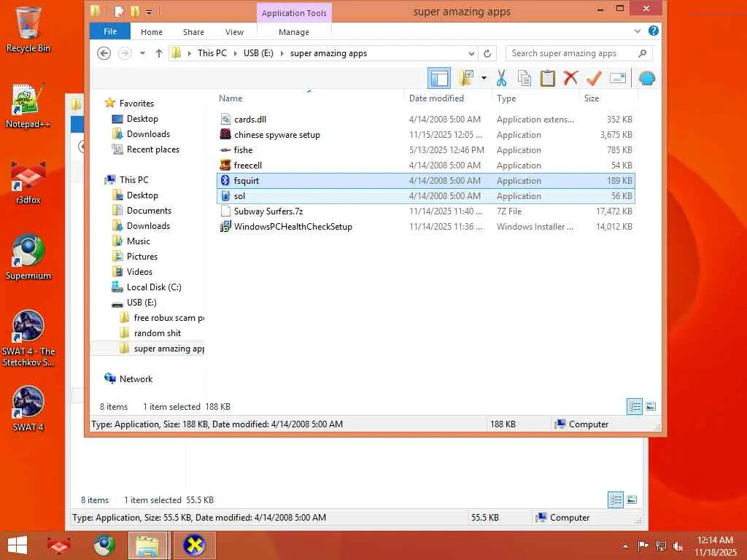Click the yellow X app taskbar icon
The height and width of the screenshot is (560, 747).
click(x=194, y=545)
